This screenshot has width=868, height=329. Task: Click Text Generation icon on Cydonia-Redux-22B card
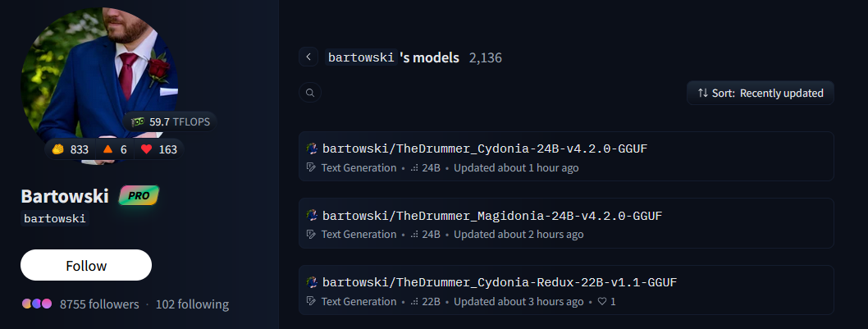click(x=311, y=301)
